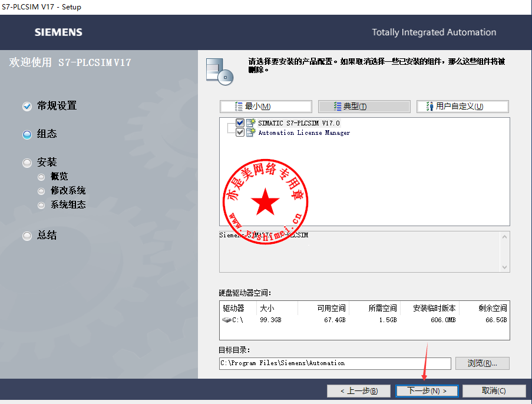Click the 最小 list icon
532x404 pixels.
pos(239,107)
